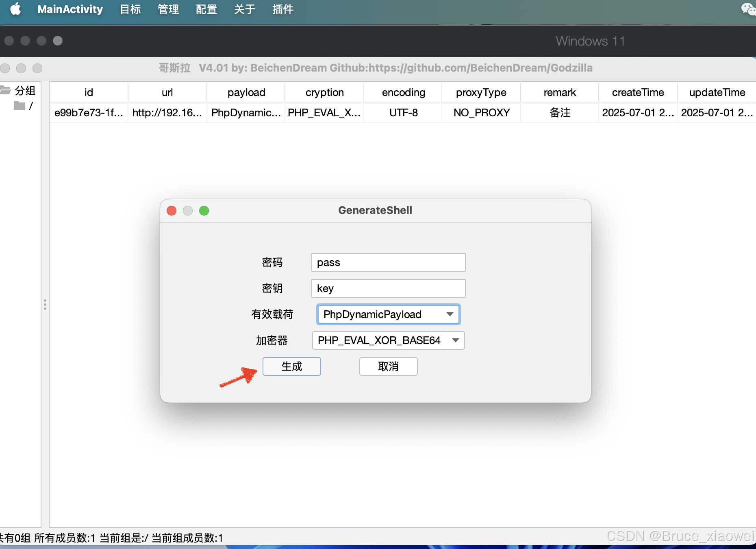Click the 生成 button
This screenshot has height=549, width=756.
point(291,366)
